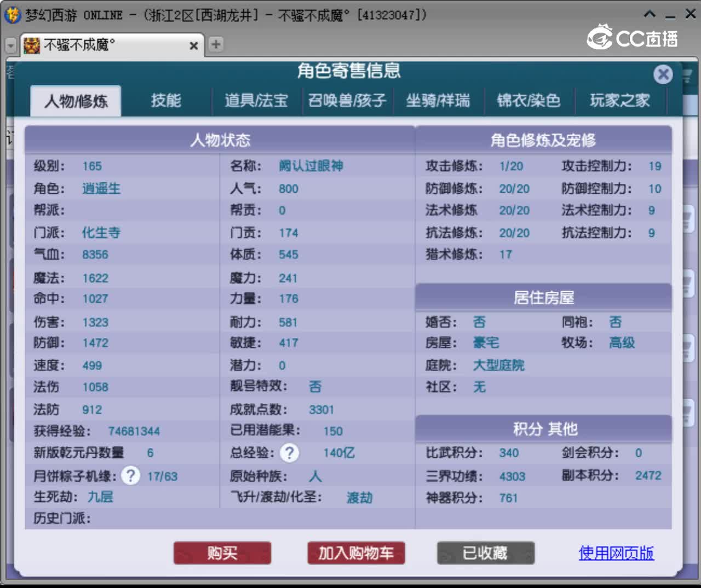Click the 飞升/渡劫/化圣 value 渡劫
Screen dimensions: 701x588
pos(360,498)
